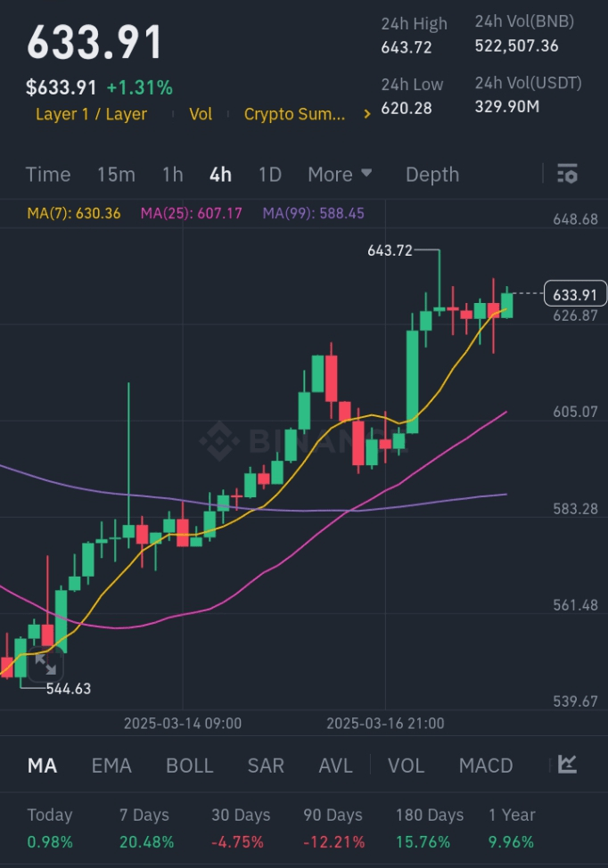Open the indicator chart settings icon
The height and width of the screenshot is (868, 608).
coord(567,765)
